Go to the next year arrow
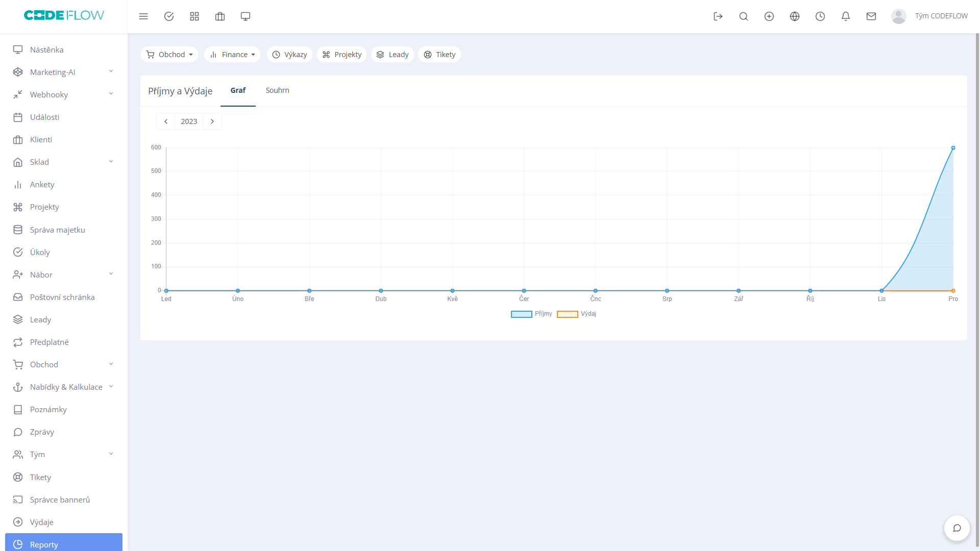 [212, 121]
